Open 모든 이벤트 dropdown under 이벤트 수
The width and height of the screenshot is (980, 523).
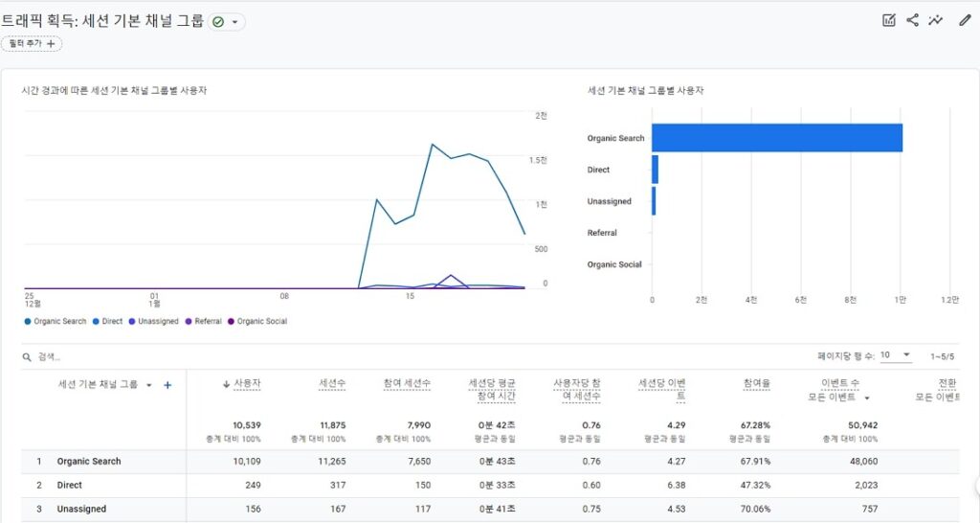[838, 398]
